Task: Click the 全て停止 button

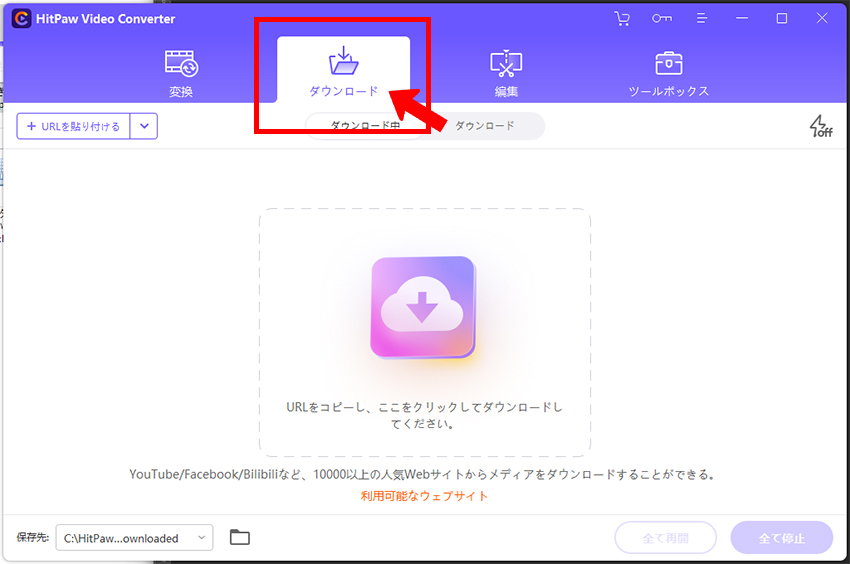Action: point(782,538)
